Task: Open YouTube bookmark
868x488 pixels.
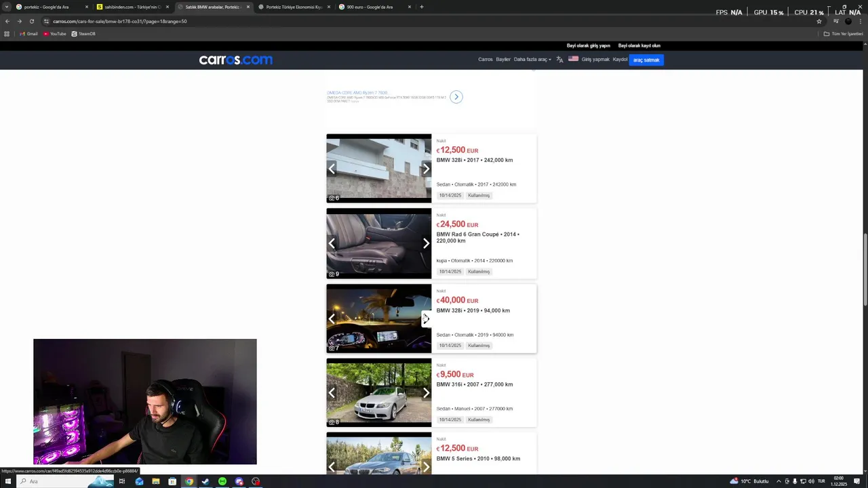Action: pos(55,34)
